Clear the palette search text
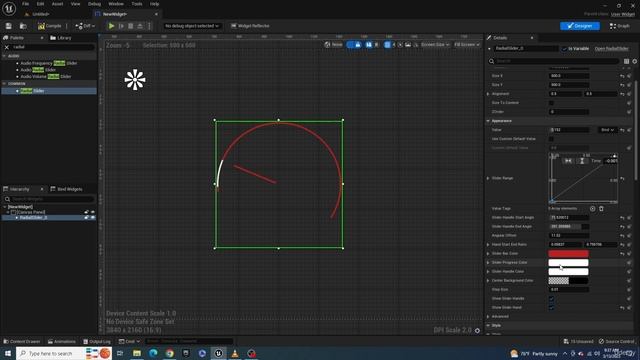This screenshot has height=360, width=640. click(7, 47)
